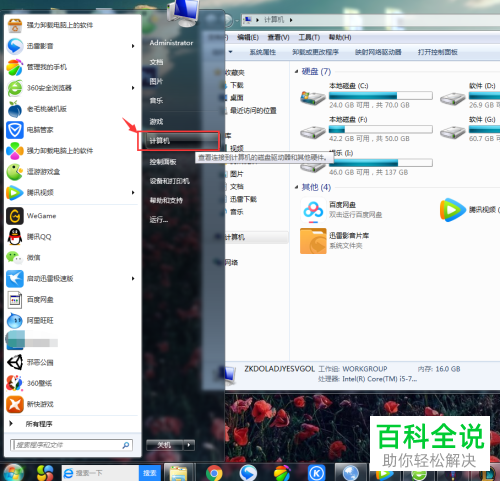Select 迅雷下载 in Explorer sidebar
Viewport: 500px width, 481px height.
243,199
